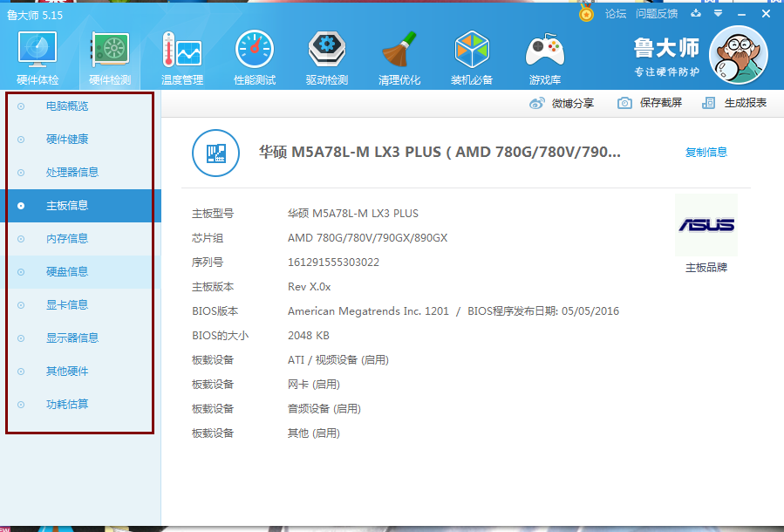This screenshot has width=784, height=532.
Task: Open the title bar dropdown menu arrow
Action: click(718, 13)
